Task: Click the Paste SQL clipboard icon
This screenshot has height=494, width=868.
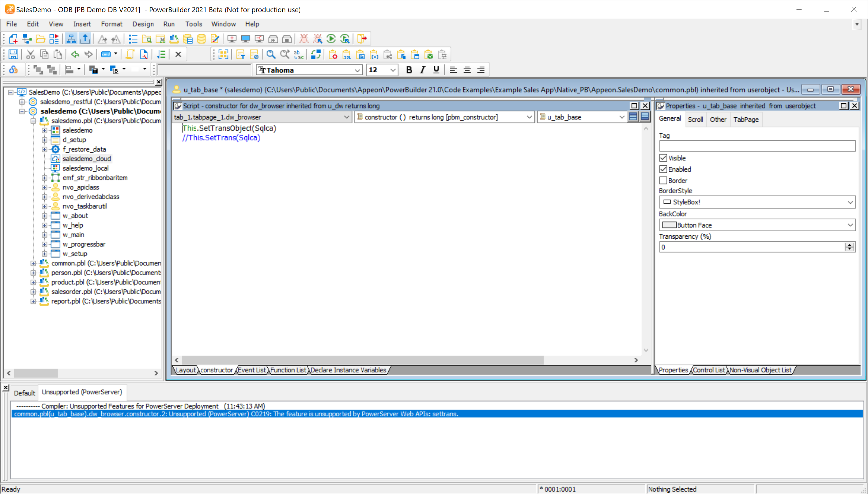Action: click(346, 54)
